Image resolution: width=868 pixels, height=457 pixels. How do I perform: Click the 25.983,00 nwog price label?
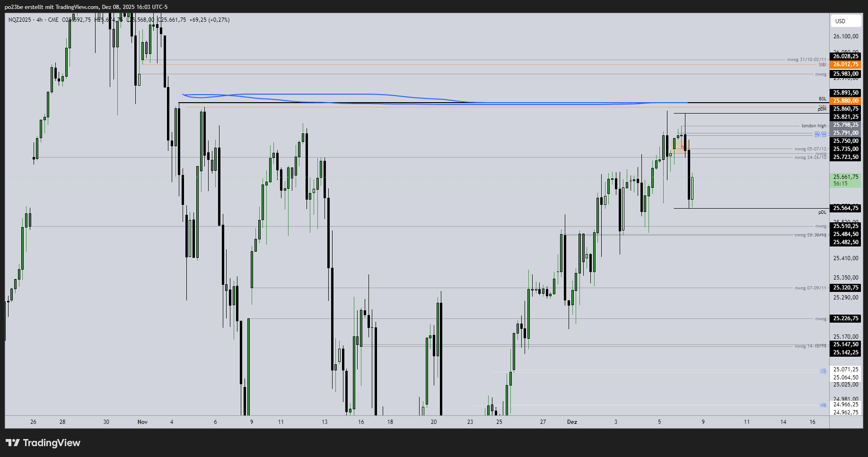[x=846, y=74]
